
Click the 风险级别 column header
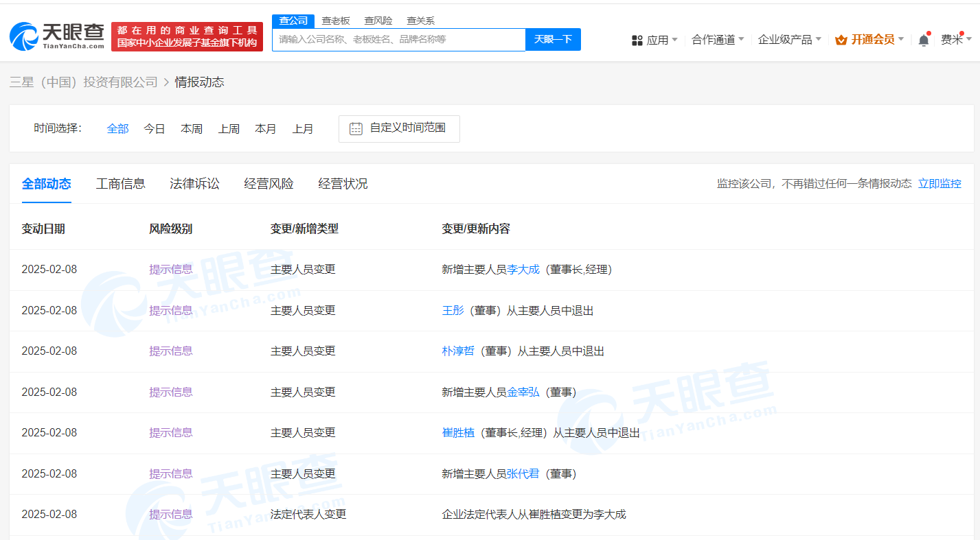click(171, 228)
